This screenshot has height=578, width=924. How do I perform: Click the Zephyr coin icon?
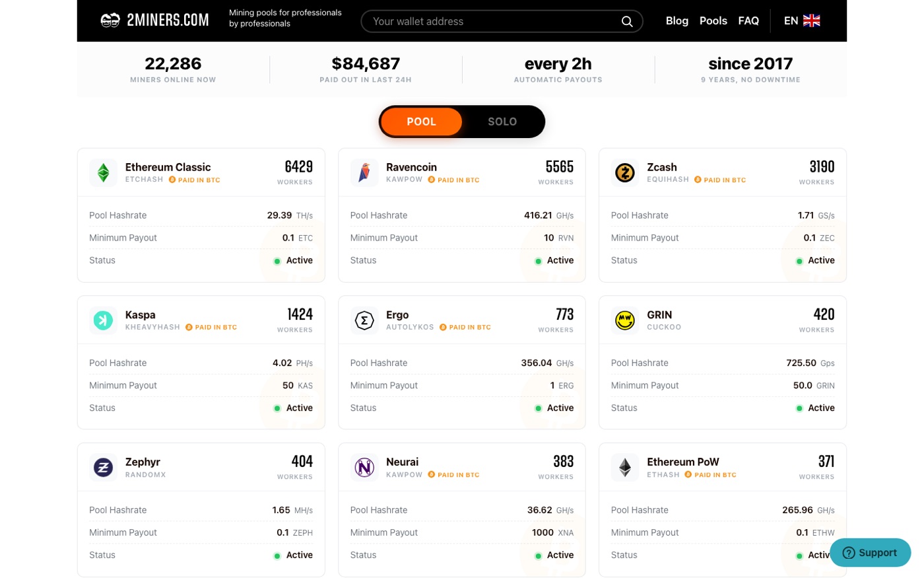coord(104,468)
